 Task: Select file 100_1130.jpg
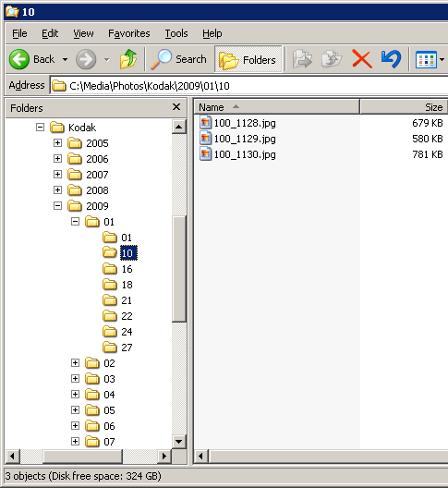click(245, 154)
